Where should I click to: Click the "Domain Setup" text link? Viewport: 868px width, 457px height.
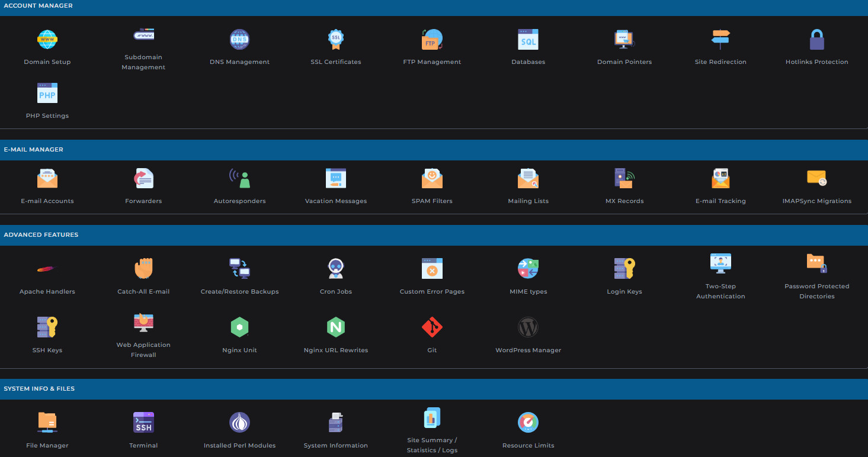(47, 62)
